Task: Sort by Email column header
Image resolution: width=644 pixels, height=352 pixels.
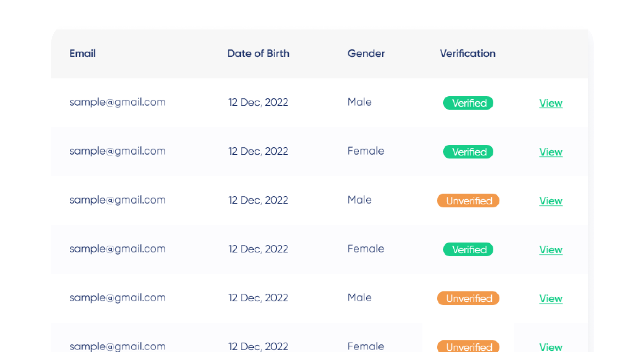Action: click(x=82, y=53)
